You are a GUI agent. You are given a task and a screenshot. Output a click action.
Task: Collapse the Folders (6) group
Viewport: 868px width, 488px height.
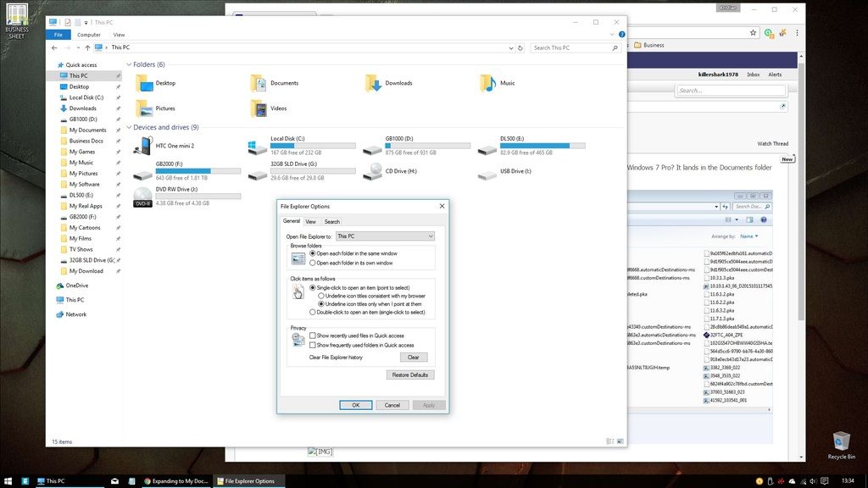[129, 64]
